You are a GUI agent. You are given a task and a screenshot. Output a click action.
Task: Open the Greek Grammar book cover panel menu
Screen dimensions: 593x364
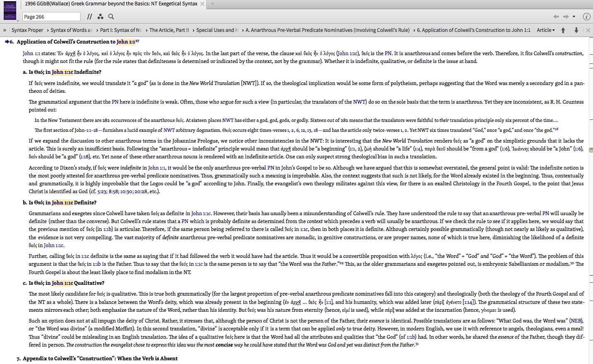point(10,10)
